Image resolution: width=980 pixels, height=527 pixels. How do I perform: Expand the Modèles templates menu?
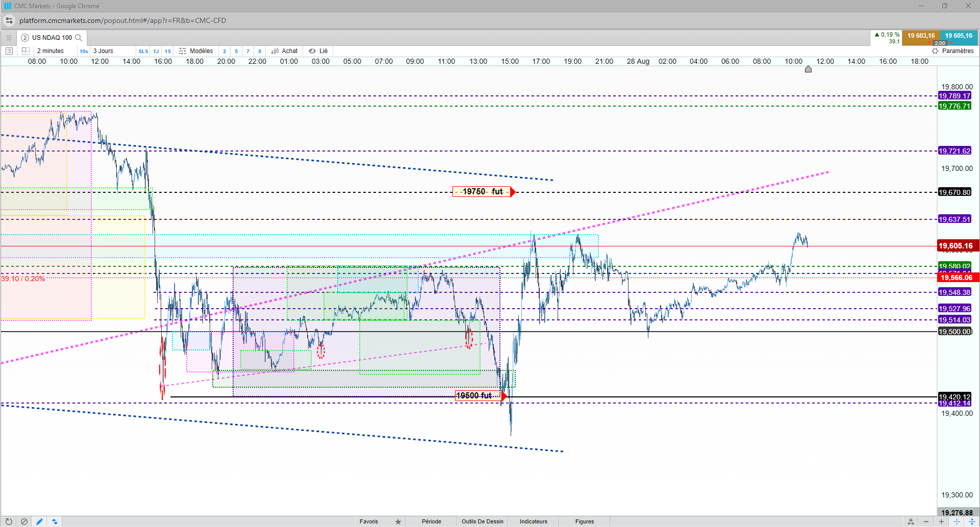click(196, 51)
